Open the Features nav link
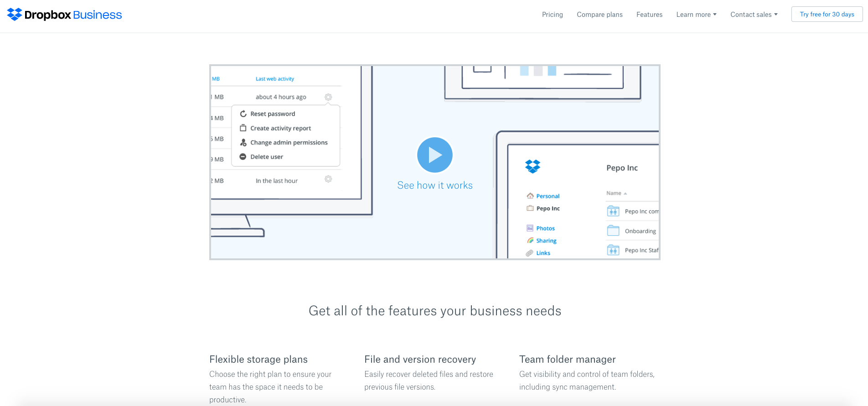 [649, 15]
